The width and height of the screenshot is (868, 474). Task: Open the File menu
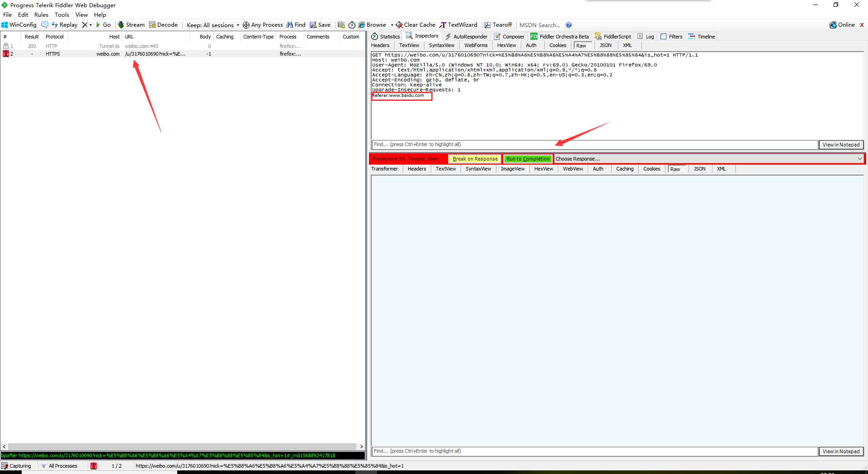[x=8, y=15]
